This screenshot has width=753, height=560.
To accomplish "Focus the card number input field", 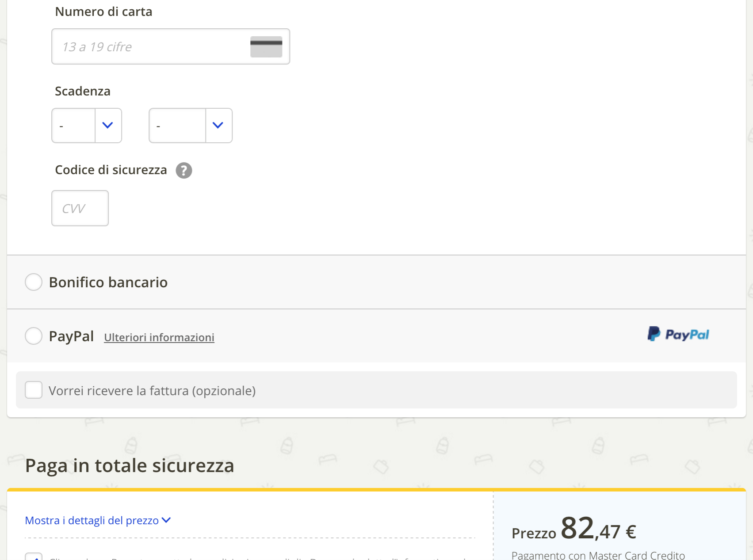I will pos(150,46).
